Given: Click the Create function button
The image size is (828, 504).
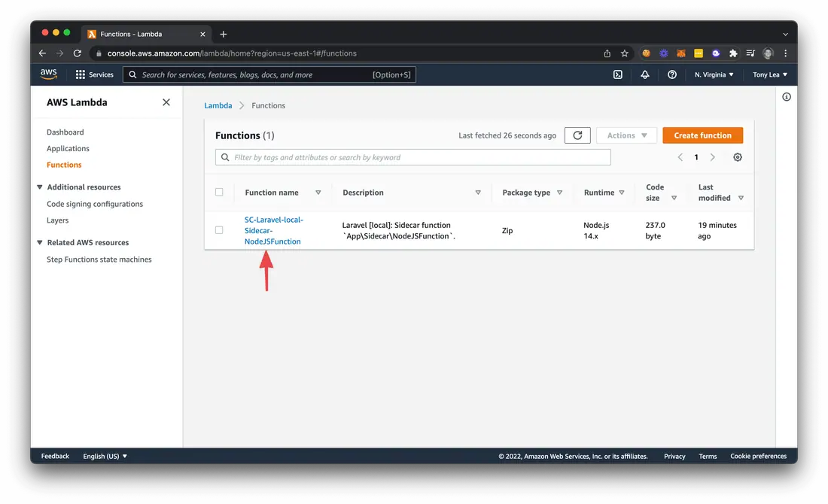Looking at the screenshot, I should click(x=702, y=135).
